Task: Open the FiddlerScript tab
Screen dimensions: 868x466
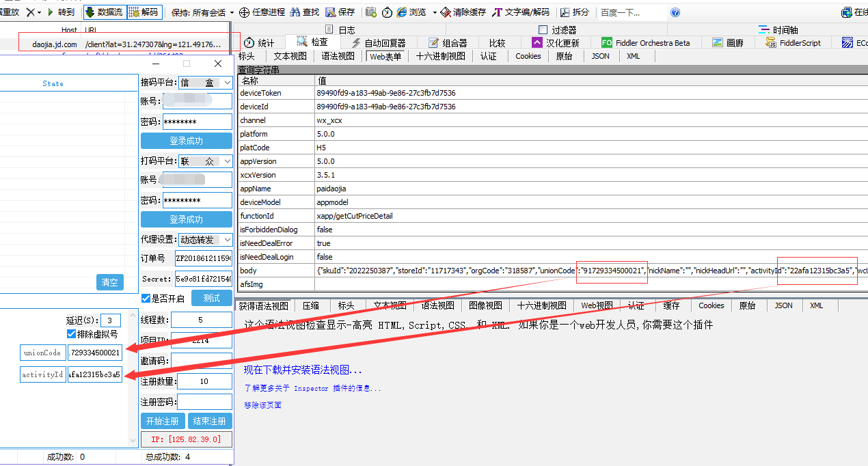Action: point(791,42)
